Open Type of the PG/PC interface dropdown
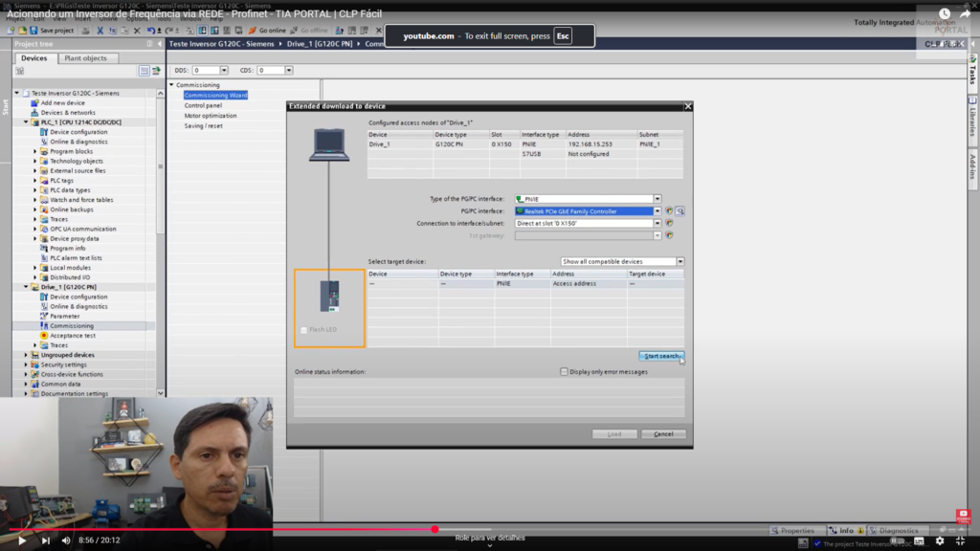980x551 pixels. point(657,199)
